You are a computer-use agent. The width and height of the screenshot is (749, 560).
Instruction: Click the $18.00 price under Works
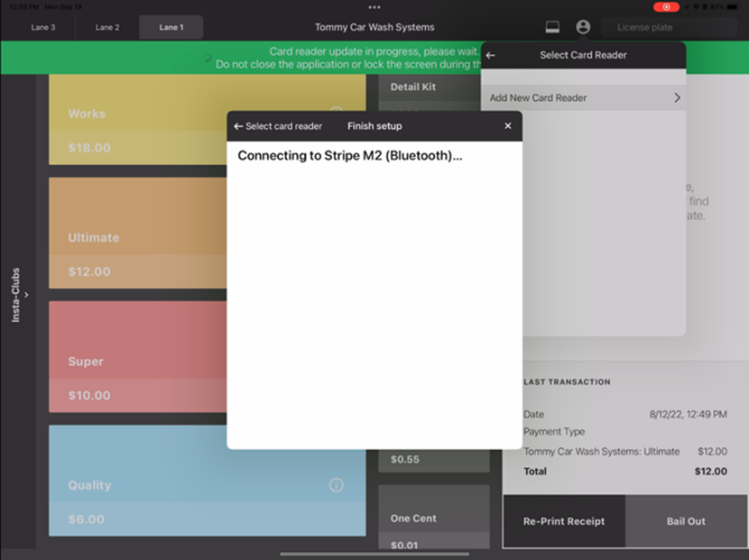89,148
